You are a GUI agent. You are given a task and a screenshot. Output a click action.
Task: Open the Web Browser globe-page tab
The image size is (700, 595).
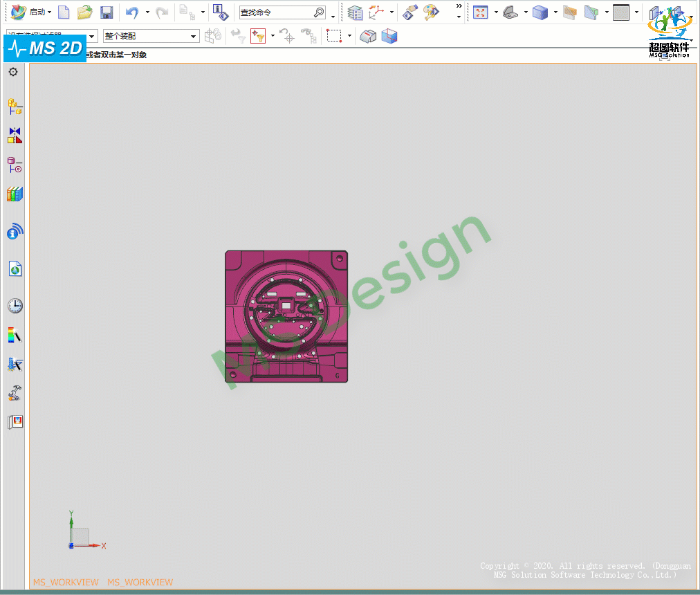15,269
